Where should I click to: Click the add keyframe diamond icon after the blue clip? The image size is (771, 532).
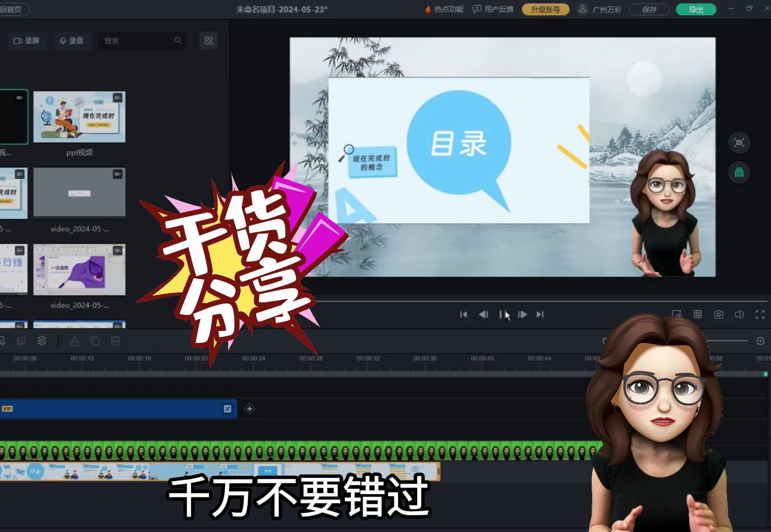coord(249,409)
